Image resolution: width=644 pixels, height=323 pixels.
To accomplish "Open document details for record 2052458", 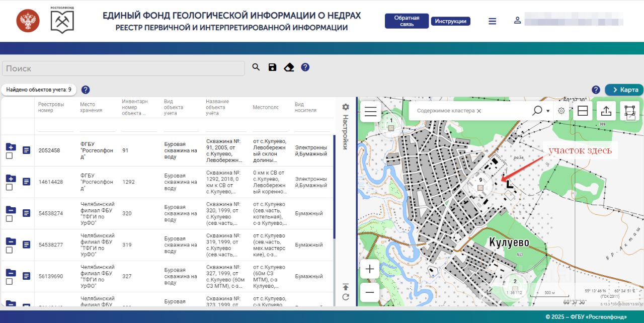I will 26,150.
